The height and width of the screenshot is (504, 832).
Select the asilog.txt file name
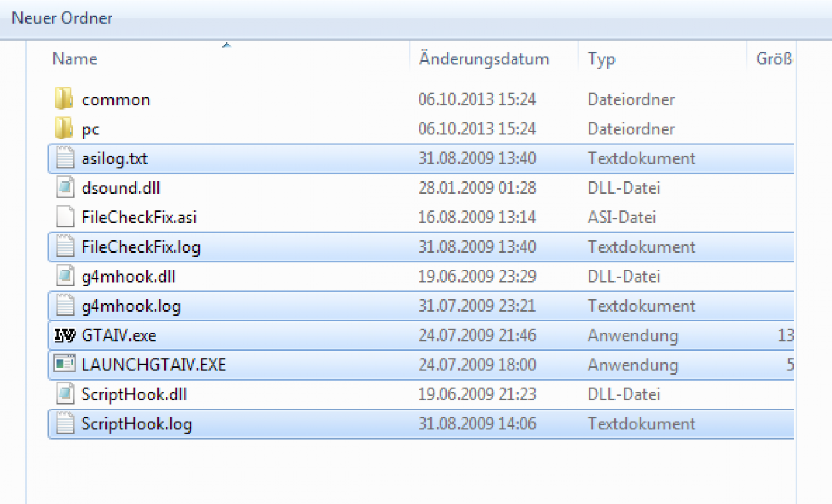[x=114, y=158]
